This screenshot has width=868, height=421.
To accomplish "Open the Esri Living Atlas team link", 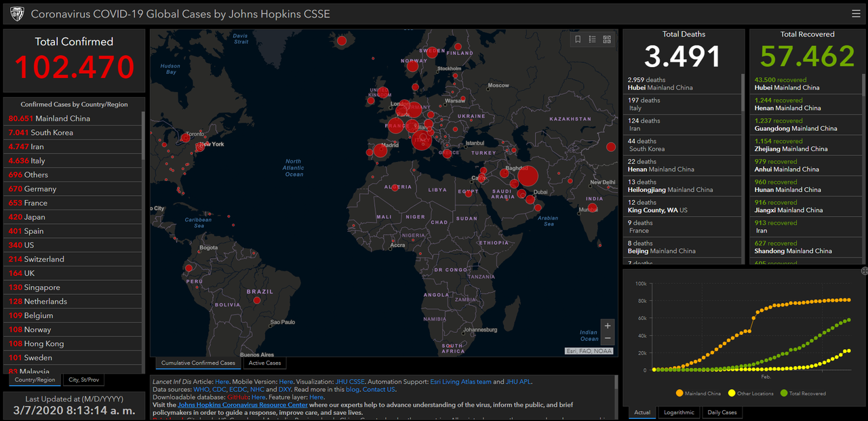I will [461, 382].
